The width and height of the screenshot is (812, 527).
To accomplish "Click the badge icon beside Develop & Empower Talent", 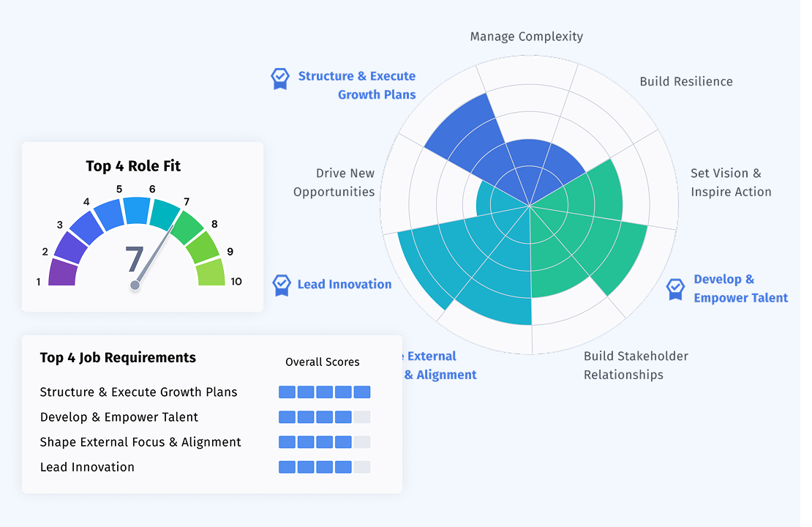I will coord(675,289).
